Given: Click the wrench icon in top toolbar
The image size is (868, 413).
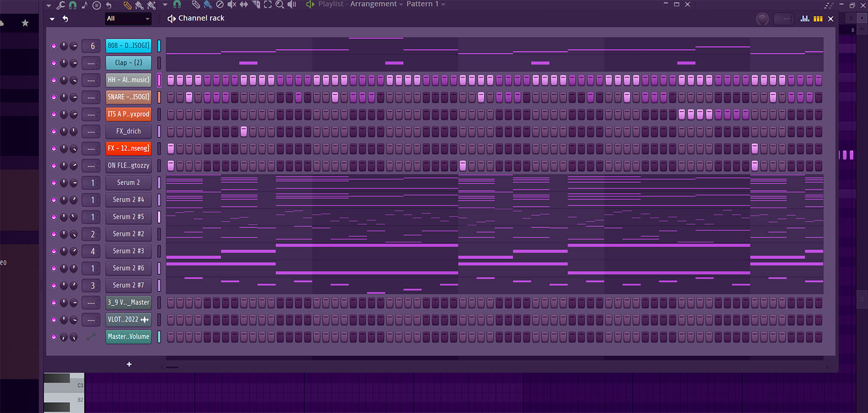Looking at the screenshot, I should (61, 5).
